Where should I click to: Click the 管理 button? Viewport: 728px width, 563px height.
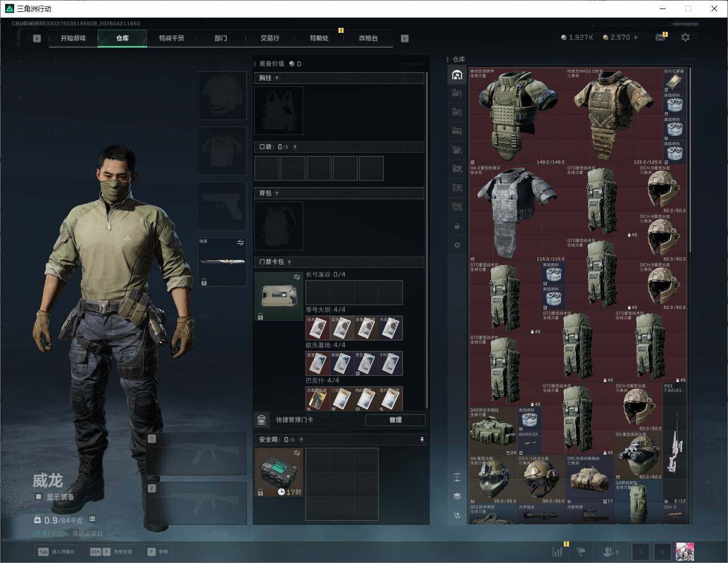click(x=395, y=420)
